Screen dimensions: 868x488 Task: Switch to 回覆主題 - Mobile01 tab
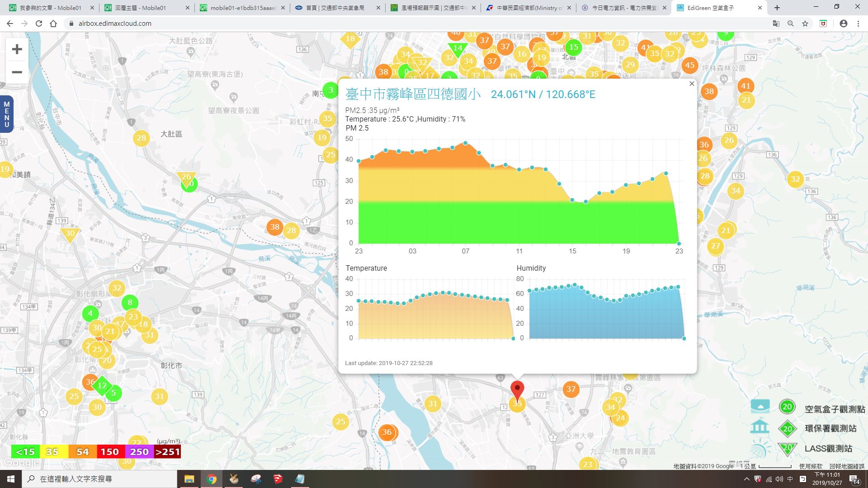pos(146,8)
